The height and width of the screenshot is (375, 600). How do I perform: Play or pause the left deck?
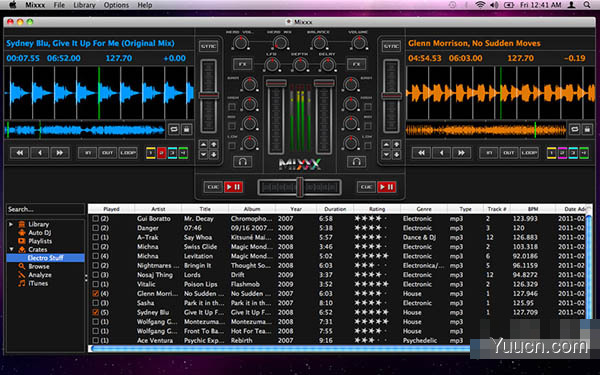(233, 187)
